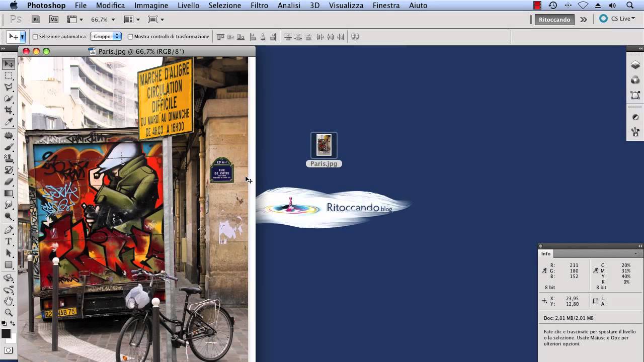Select the Healing Brush tool
This screenshot has width=644, height=362.
[9, 136]
